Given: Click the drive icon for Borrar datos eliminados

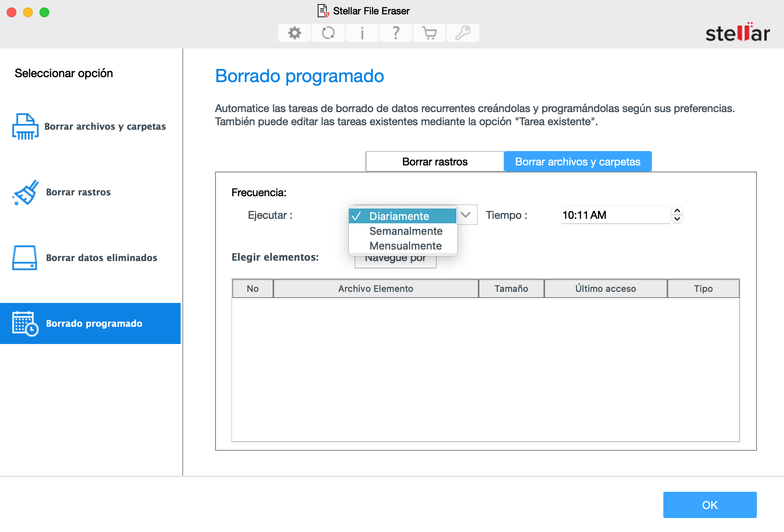Looking at the screenshot, I should pyautogui.click(x=25, y=258).
